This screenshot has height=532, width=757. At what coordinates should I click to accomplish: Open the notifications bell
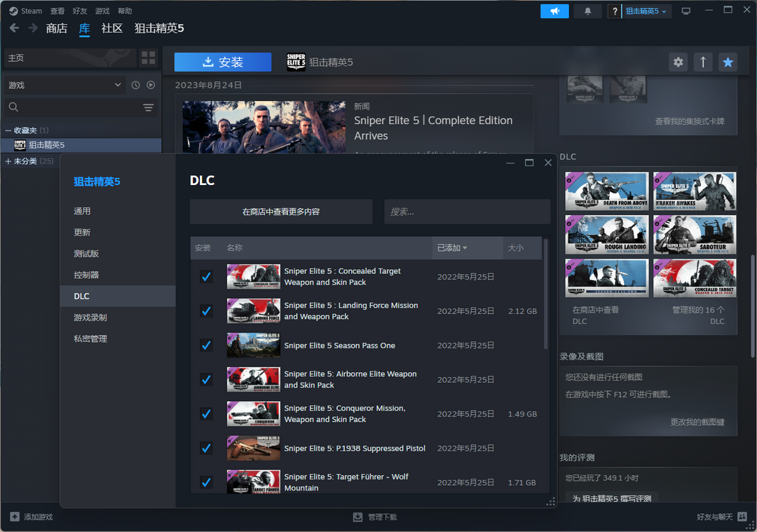tap(587, 11)
